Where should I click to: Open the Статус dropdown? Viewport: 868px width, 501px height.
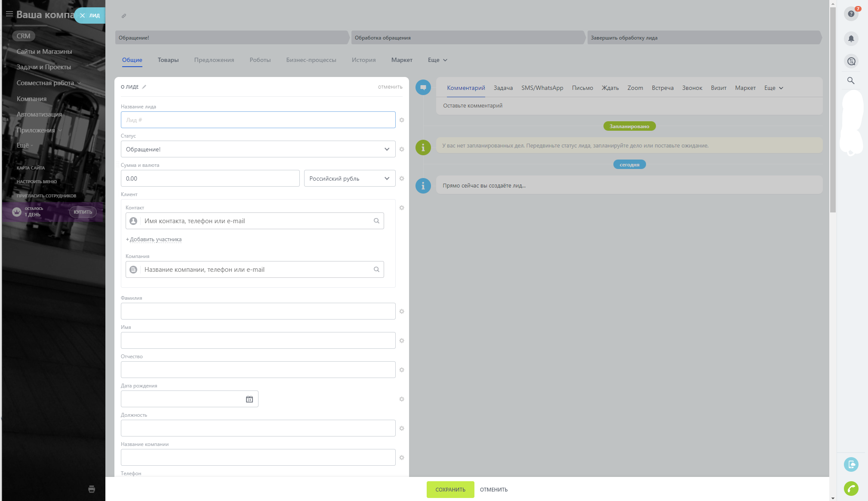[x=258, y=149]
